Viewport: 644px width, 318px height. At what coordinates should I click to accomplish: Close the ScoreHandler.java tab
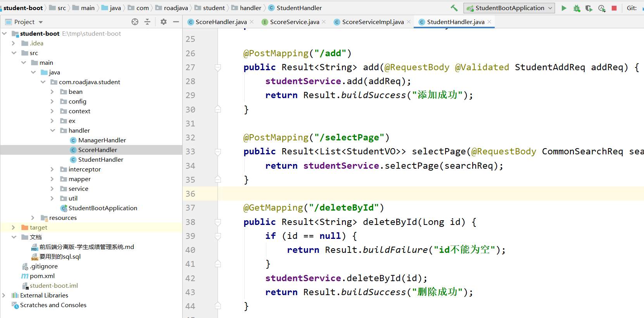click(252, 22)
